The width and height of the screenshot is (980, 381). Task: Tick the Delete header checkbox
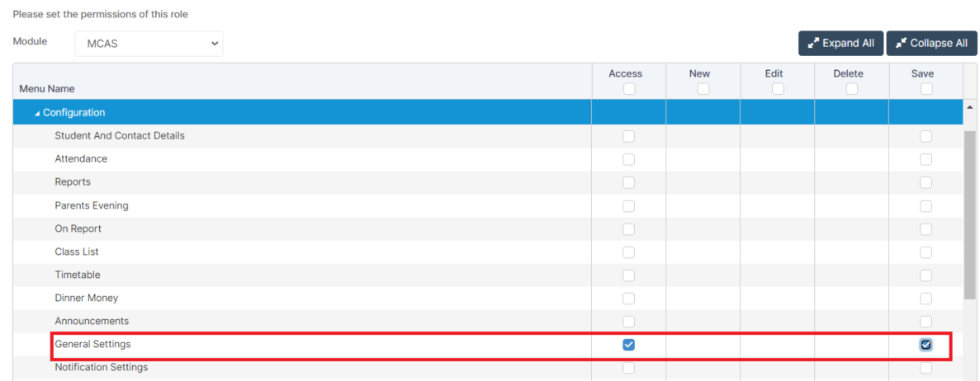click(852, 89)
